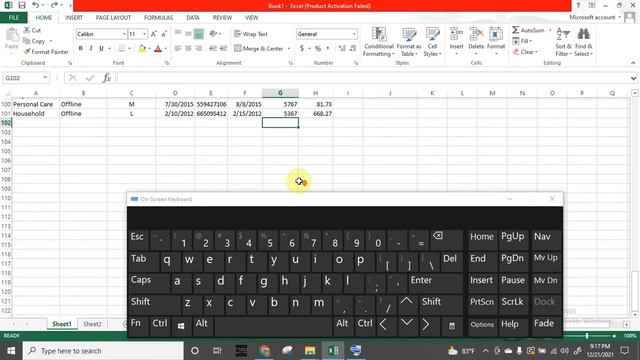
Task: Click the Microsoft account label
Action: click(x=592, y=17)
